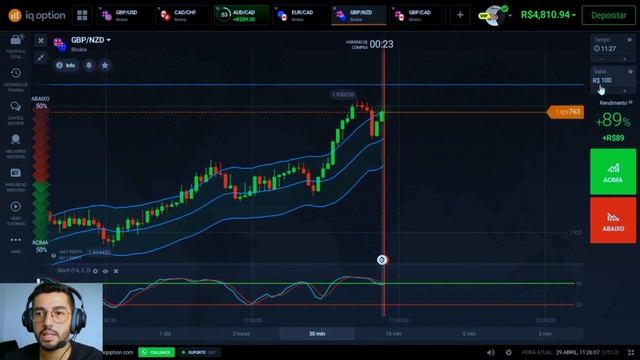Toggle fullscreen icon in bottom corner
This screenshot has height=360, width=640.
[631, 352]
